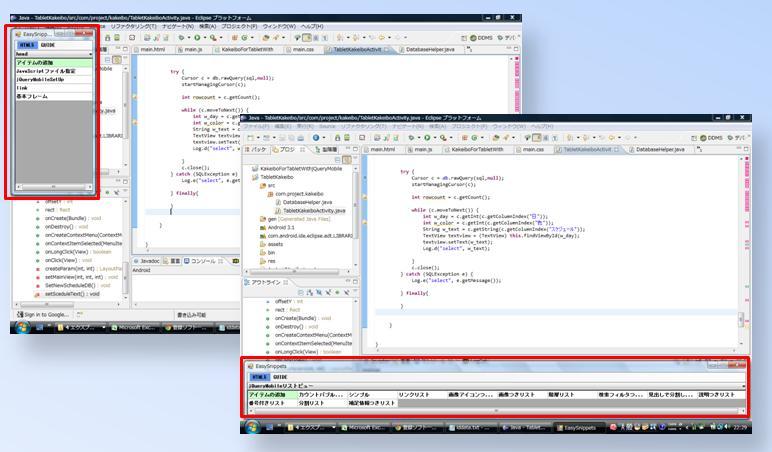
Task: Open the Javadoc tab in back Eclipse window
Action: [147, 261]
